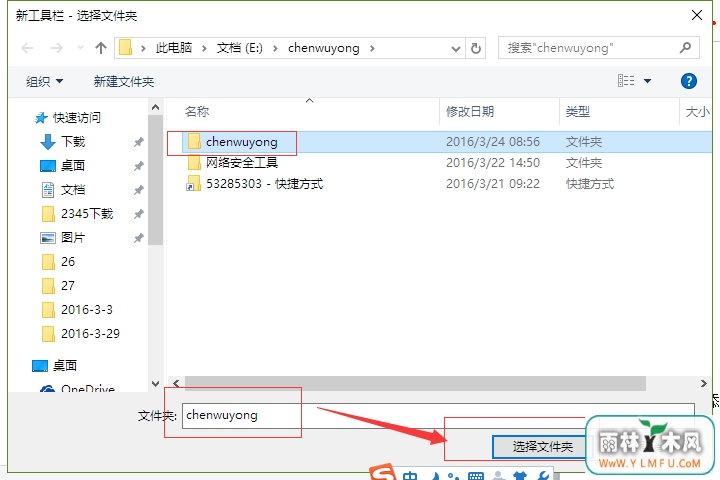This screenshot has height=480, width=720.
Task: Open pinned 桌面 in quick access
Action: tap(73, 165)
